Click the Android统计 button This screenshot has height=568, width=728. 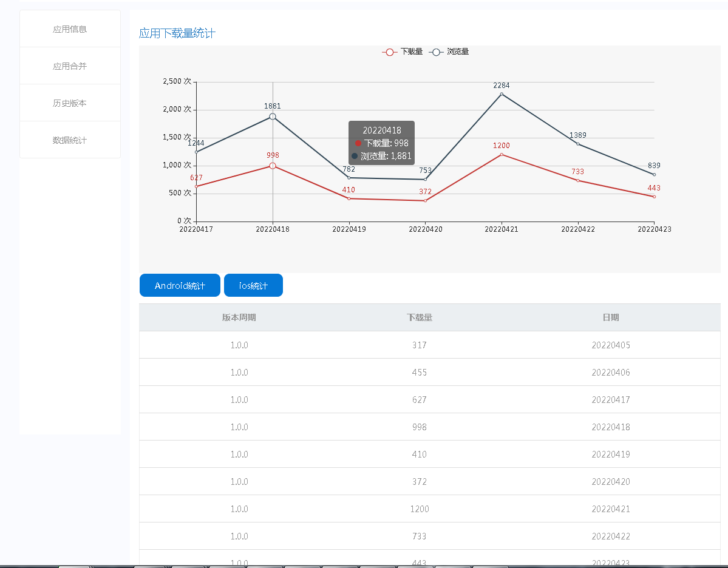(x=180, y=286)
